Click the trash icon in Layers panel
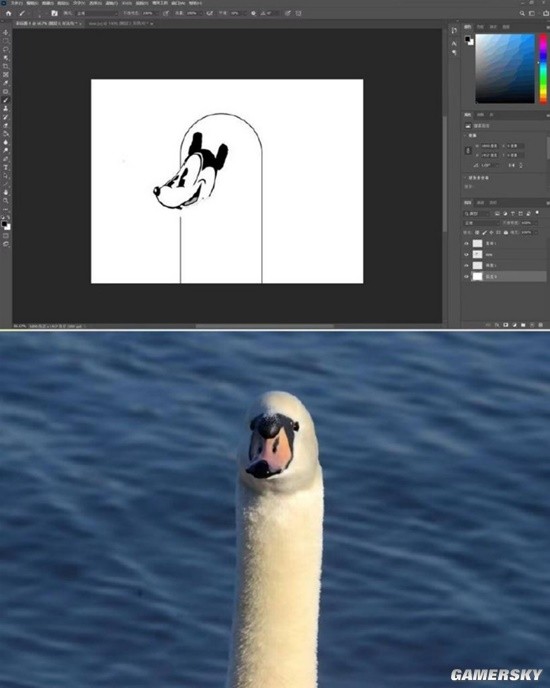 point(541,325)
